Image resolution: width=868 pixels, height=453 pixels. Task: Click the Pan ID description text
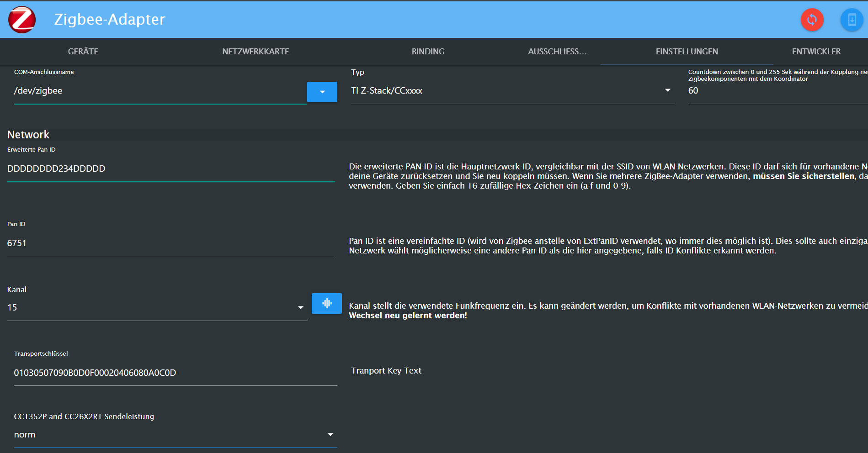tap(608, 246)
